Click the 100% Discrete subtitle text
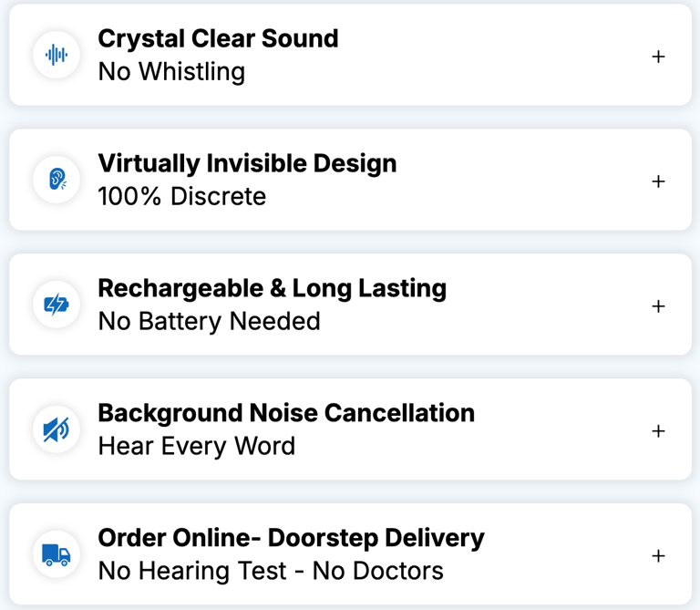Screen dimensions: 700x610 tap(182, 197)
